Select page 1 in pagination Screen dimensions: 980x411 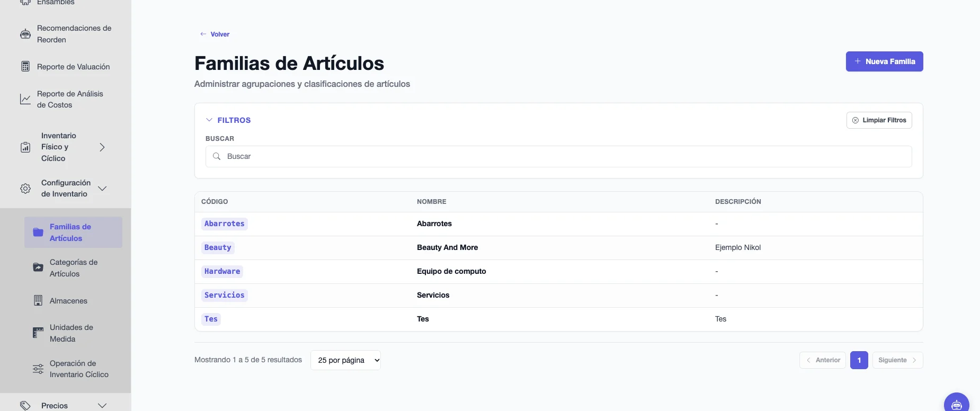pyautogui.click(x=859, y=360)
